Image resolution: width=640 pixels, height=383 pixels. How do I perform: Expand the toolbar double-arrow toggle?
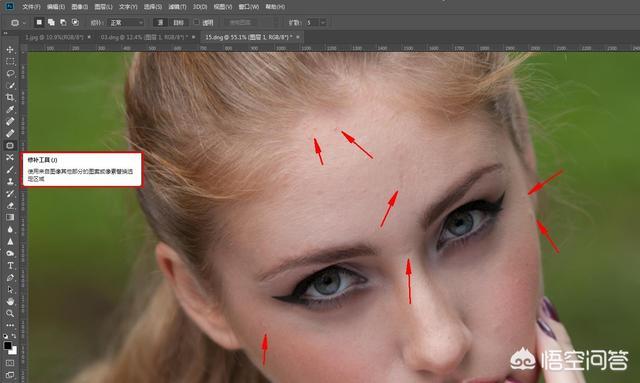point(6,33)
